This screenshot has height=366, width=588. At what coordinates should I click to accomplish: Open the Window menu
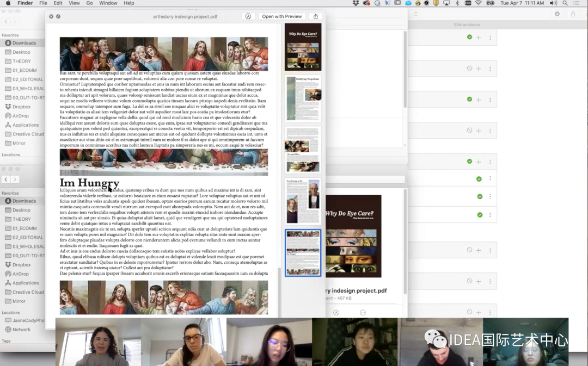(x=108, y=3)
